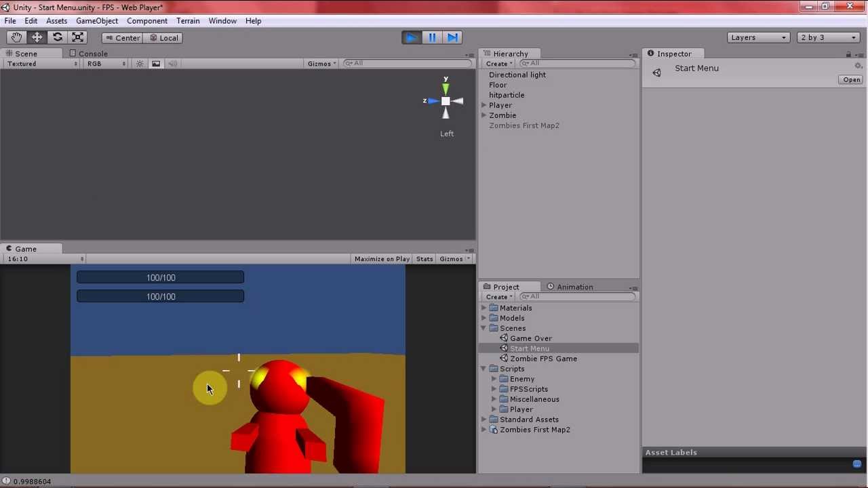Image resolution: width=868 pixels, height=488 pixels.
Task: Stop play mode with the Play button
Action: coord(412,38)
